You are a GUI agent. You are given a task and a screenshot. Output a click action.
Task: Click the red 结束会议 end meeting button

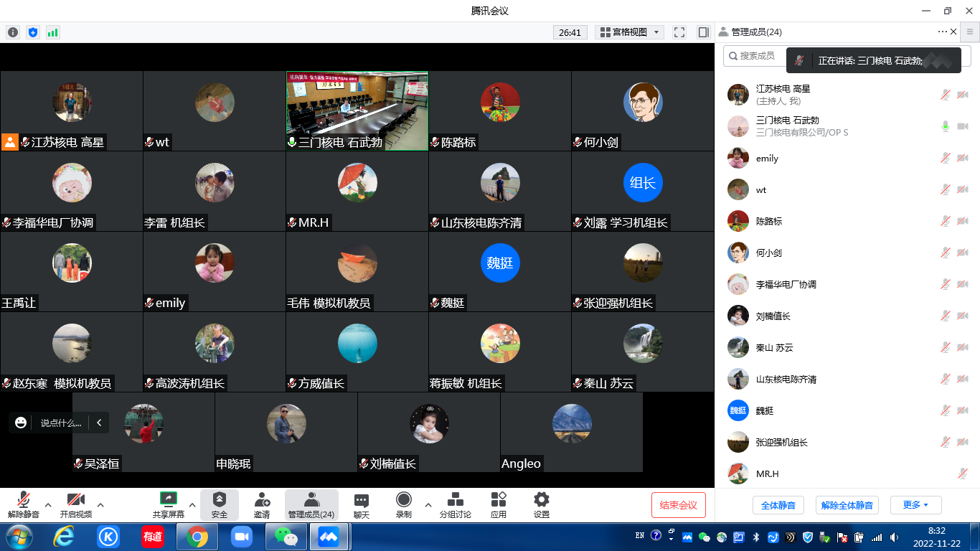pos(678,505)
